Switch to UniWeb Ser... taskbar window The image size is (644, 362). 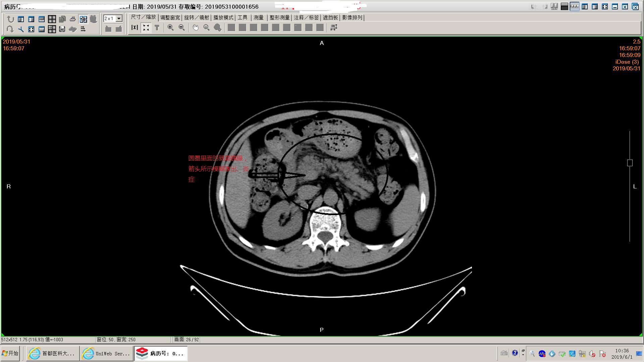coord(107,353)
